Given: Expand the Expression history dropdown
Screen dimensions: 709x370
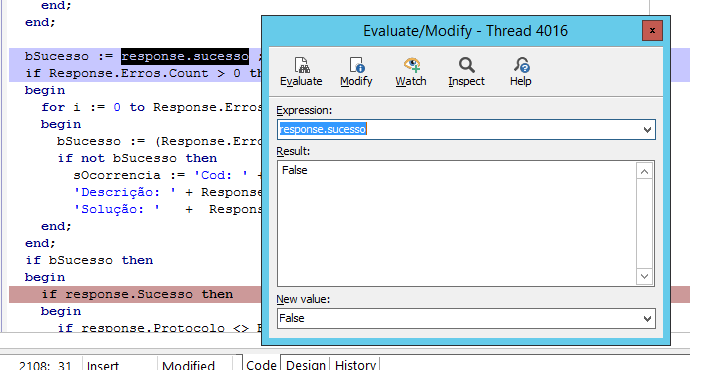Looking at the screenshot, I should pos(647,130).
